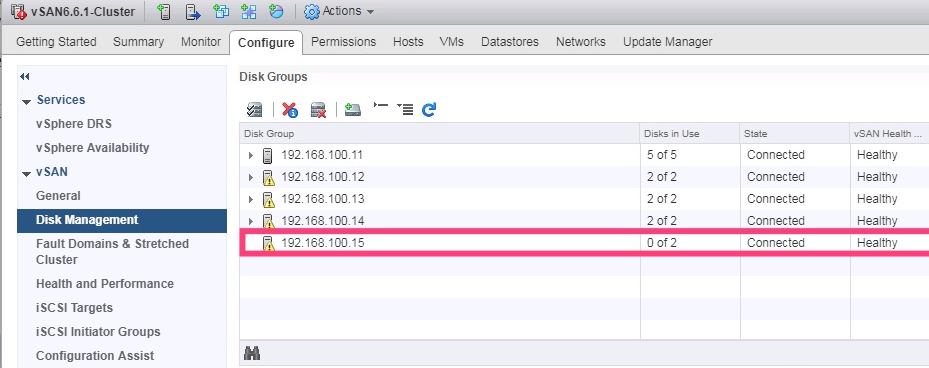Click the 192.168.100.12 host warning icon
This screenshot has height=368, width=929.
(268, 178)
